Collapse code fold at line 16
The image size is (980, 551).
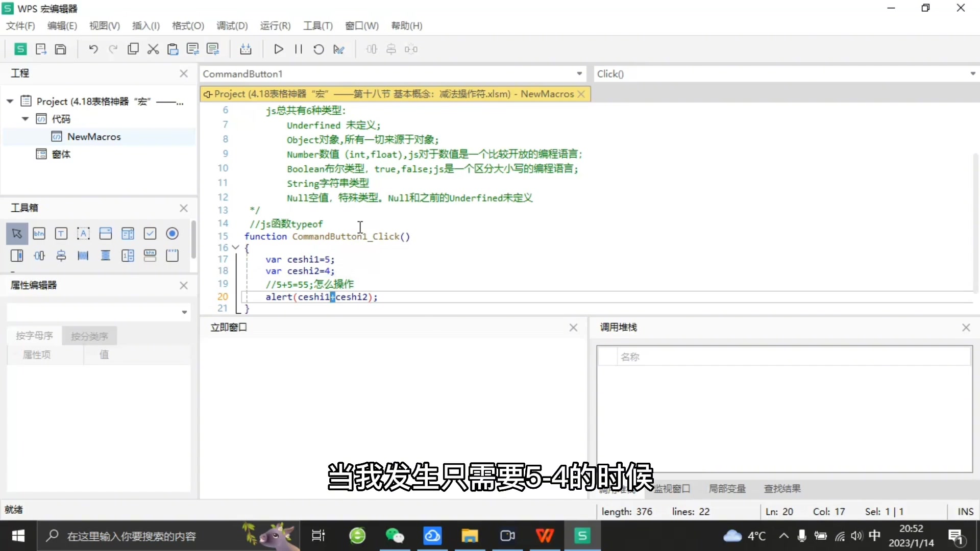(235, 247)
